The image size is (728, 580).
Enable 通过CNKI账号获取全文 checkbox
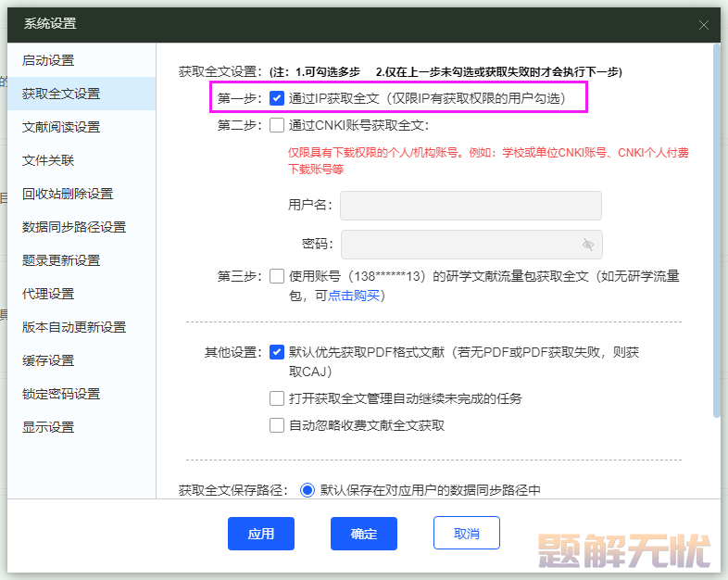click(x=277, y=125)
